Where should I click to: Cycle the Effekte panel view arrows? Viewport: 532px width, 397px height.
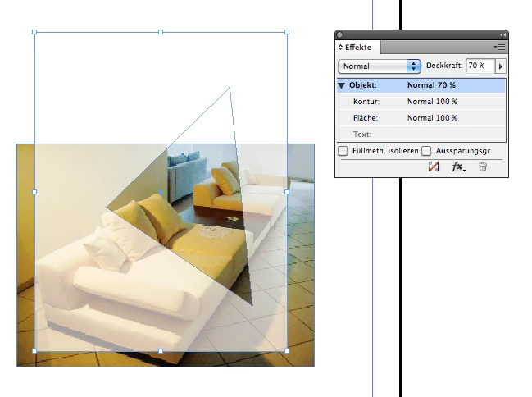pyautogui.click(x=341, y=48)
